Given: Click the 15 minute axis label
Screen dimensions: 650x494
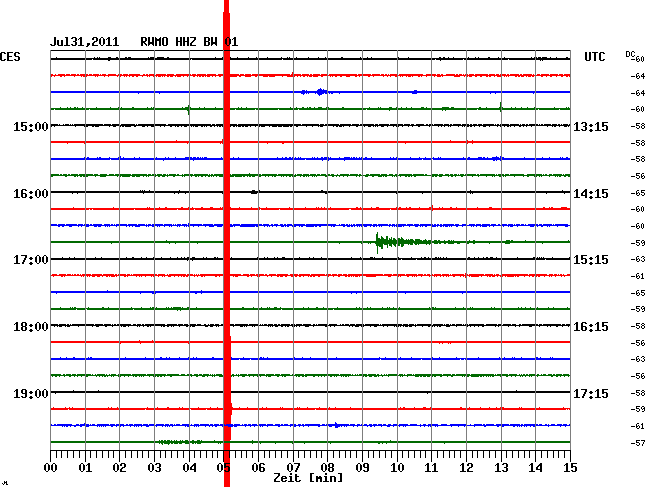Looking at the screenshot, I should pos(570,468).
